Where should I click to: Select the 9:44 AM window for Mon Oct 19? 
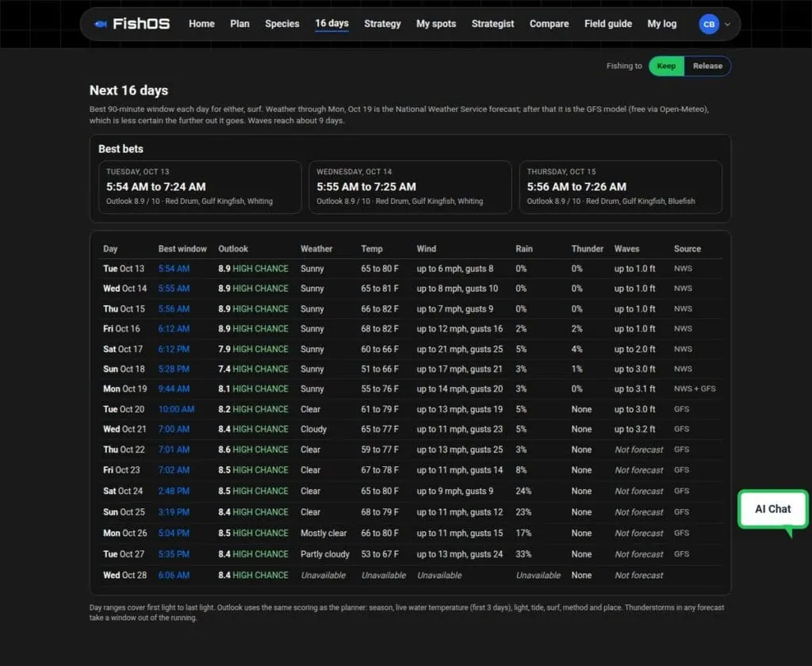[x=174, y=389]
